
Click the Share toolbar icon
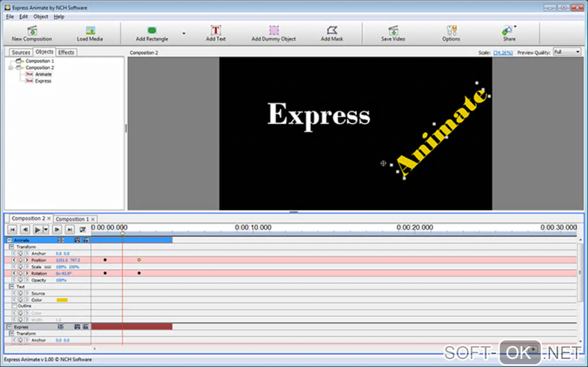[x=507, y=31]
